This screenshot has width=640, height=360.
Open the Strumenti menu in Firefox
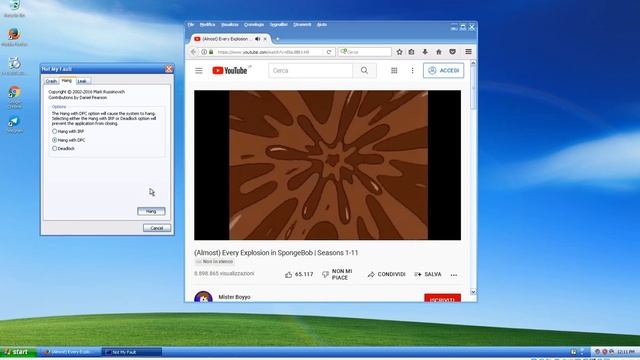click(302, 24)
